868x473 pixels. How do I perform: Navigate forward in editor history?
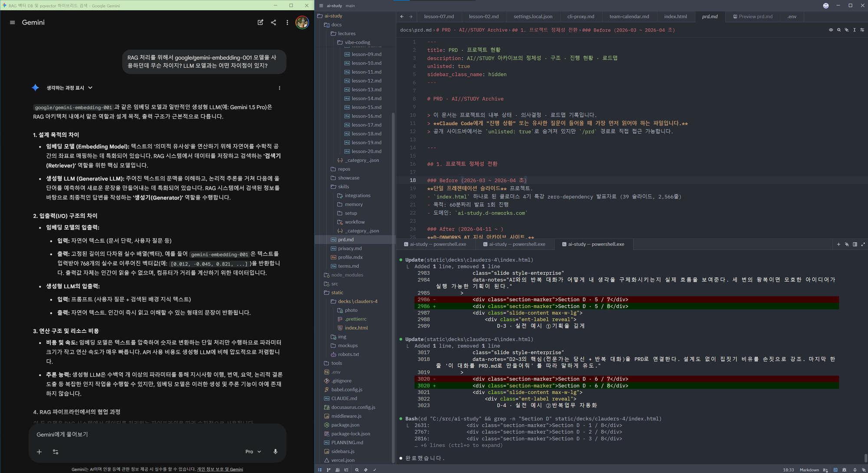click(411, 16)
